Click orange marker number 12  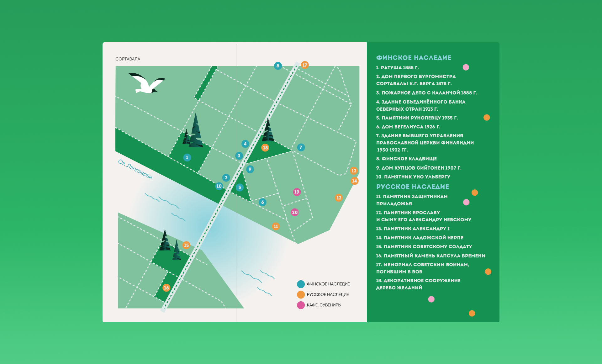coord(339,198)
